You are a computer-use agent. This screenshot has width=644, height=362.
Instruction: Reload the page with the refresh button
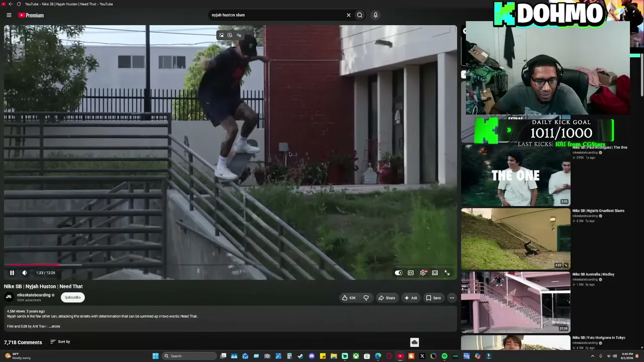(19, 4)
